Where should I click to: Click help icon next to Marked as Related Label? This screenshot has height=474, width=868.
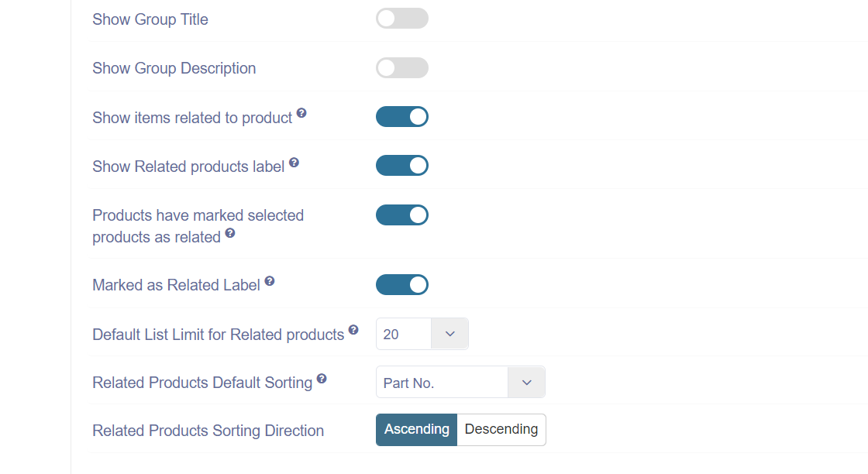(x=270, y=281)
